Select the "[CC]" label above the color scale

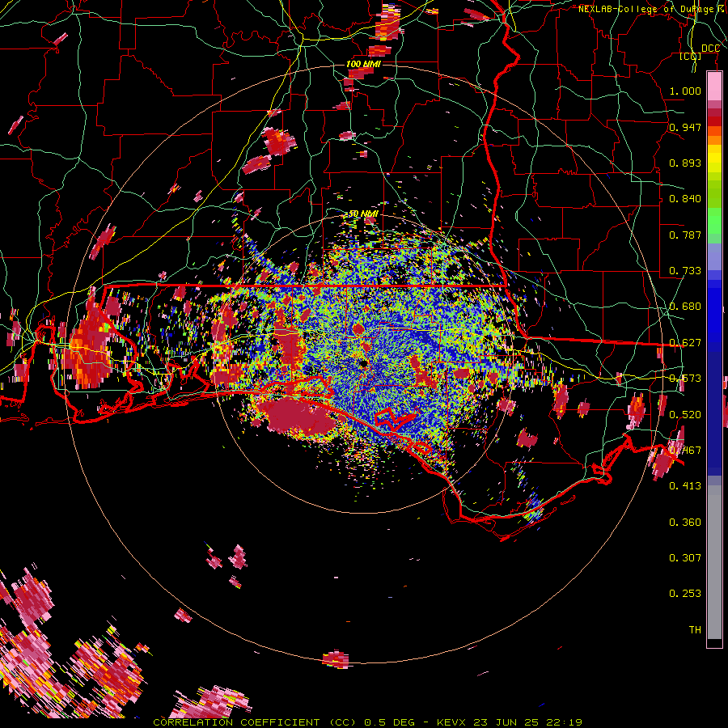691,56
